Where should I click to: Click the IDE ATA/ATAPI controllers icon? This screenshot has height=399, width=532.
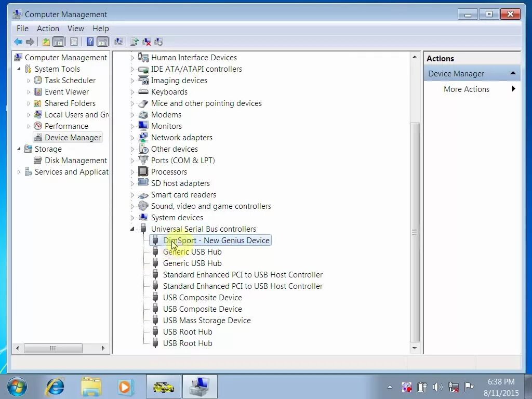pyautogui.click(x=143, y=69)
